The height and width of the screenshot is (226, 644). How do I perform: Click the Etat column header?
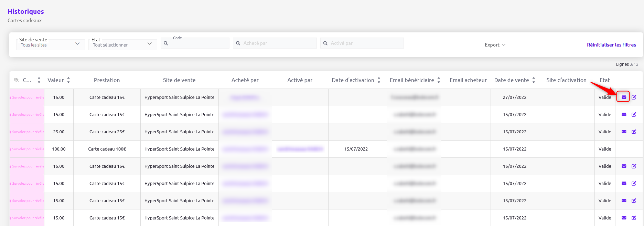tap(604, 80)
